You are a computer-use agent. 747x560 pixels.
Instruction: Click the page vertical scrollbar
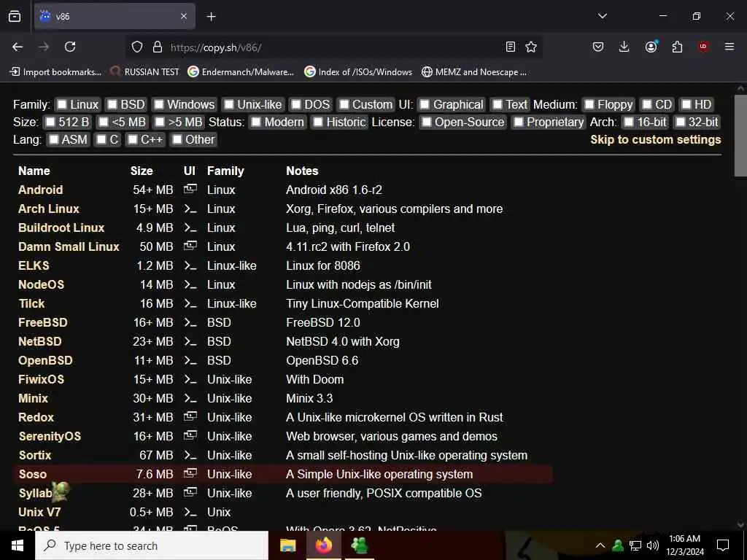[x=740, y=136]
